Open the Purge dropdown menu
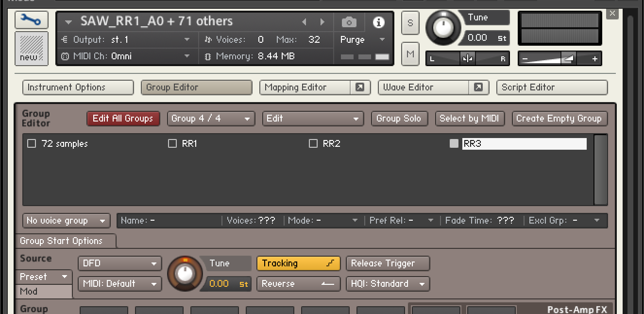This screenshot has width=644, height=314. tap(362, 40)
